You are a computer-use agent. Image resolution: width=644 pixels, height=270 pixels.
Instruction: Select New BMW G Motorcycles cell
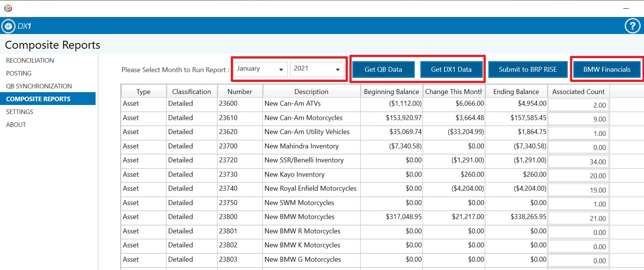(x=312, y=259)
